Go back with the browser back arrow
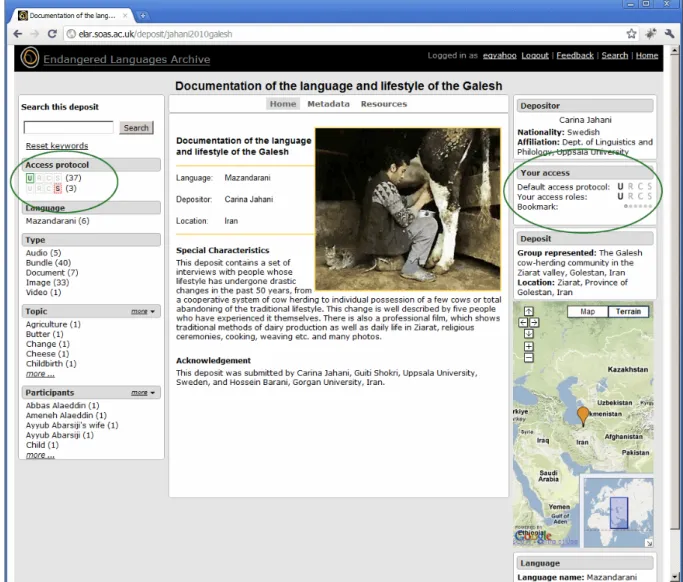The width and height of the screenshot is (683, 582). click(x=17, y=34)
